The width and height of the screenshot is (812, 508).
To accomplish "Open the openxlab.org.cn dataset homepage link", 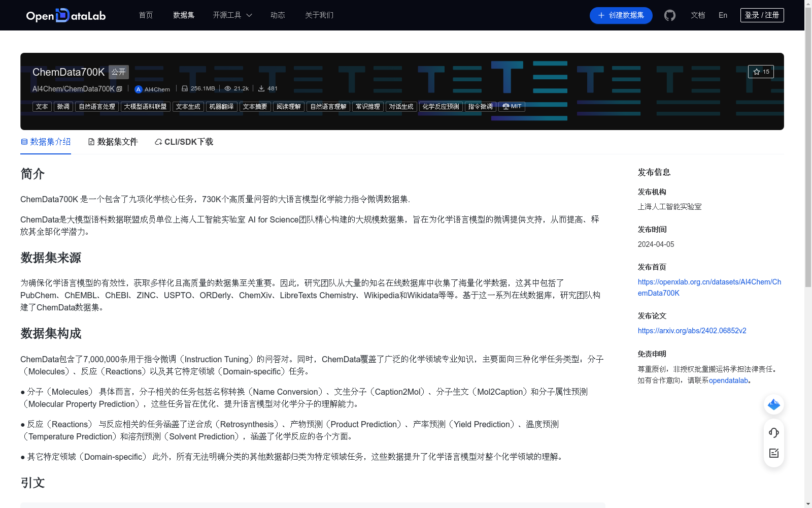I will pyautogui.click(x=709, y=288).
